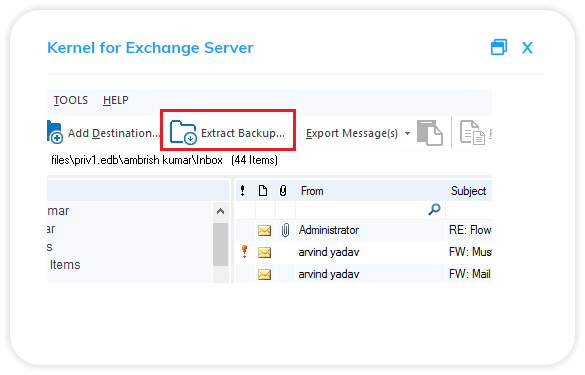Click the Inbox path text (44 Items)

164,160
